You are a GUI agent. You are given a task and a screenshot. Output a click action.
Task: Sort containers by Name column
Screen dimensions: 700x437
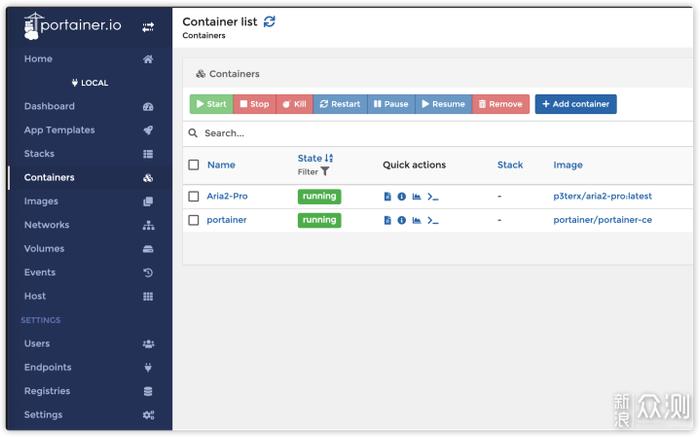pos(221,165)
